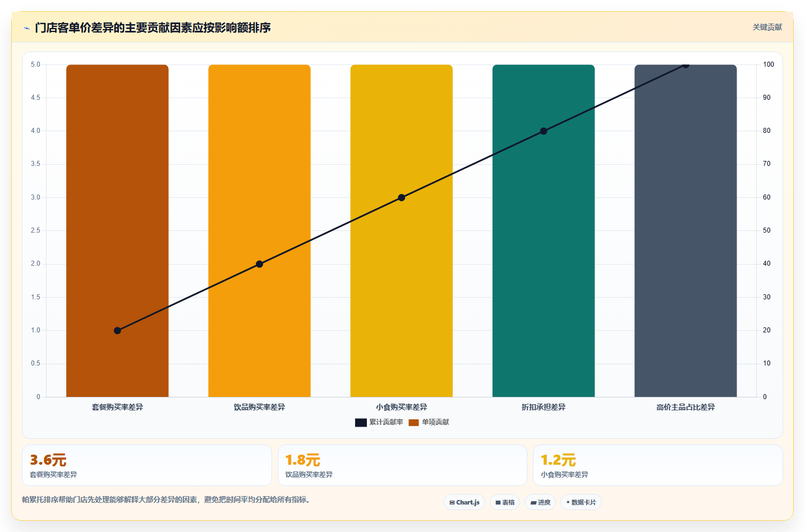The width and height of the screenshot is (805, 532).
Task: Click the line point at 20 percent
Action: pos(117,331)
